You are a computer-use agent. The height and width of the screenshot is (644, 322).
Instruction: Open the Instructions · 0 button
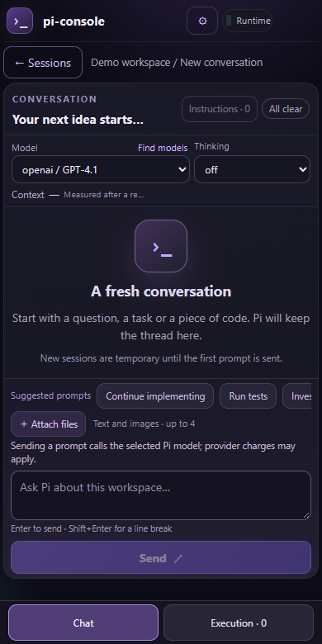click(x=220, y=109)
